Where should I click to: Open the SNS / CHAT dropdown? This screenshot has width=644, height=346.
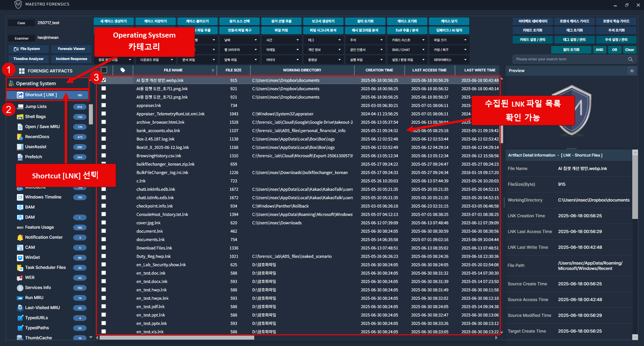pyautogui.click(x=407, y=50)
